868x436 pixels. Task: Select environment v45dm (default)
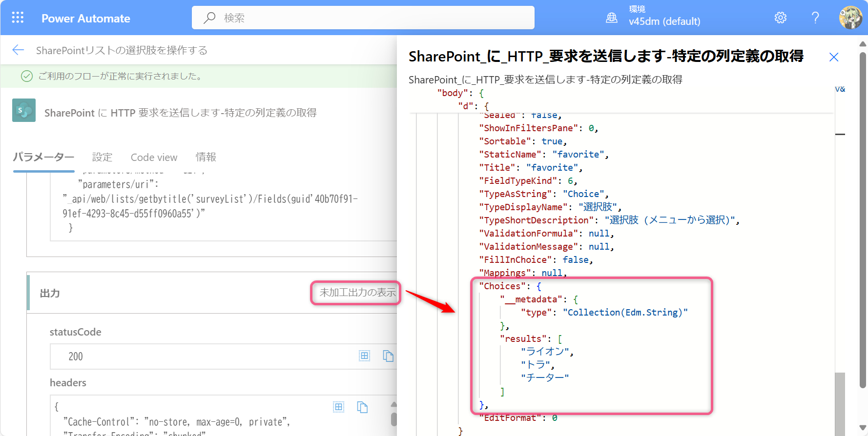click(x=664, y=21)
